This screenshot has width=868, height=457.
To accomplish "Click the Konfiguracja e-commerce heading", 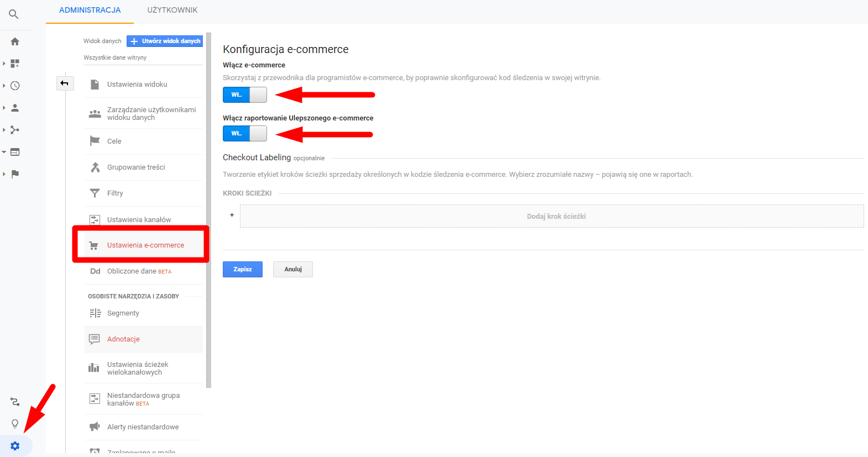I will click(286, 49).
